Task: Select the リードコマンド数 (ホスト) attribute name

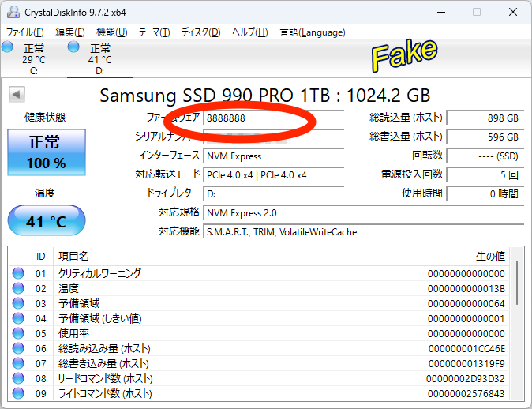Action: coord(106,378)
